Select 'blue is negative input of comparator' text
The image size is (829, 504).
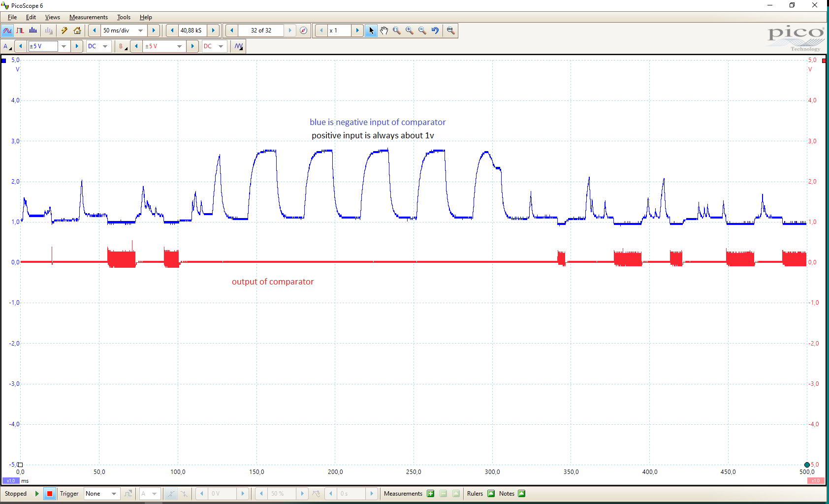(x=378, y=122)
